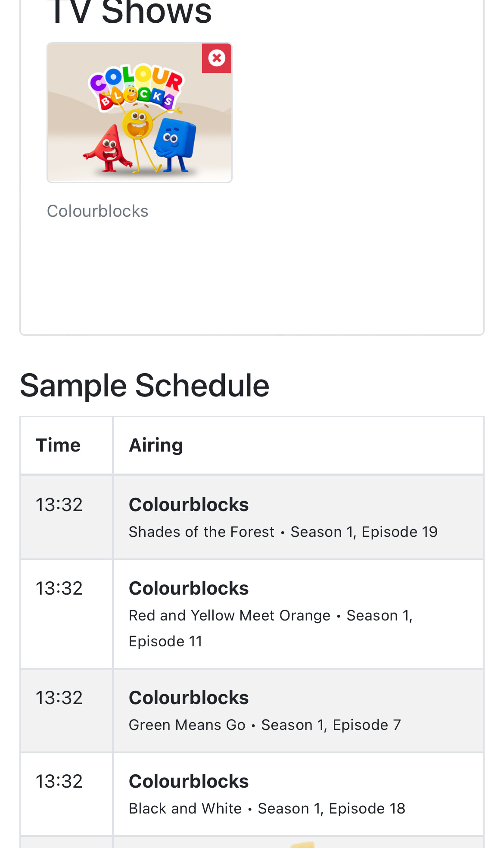The width and height of the screenshot is (504, 848).
Task: Select the Shades of the Forest episode title
Action: click(201, 532)
